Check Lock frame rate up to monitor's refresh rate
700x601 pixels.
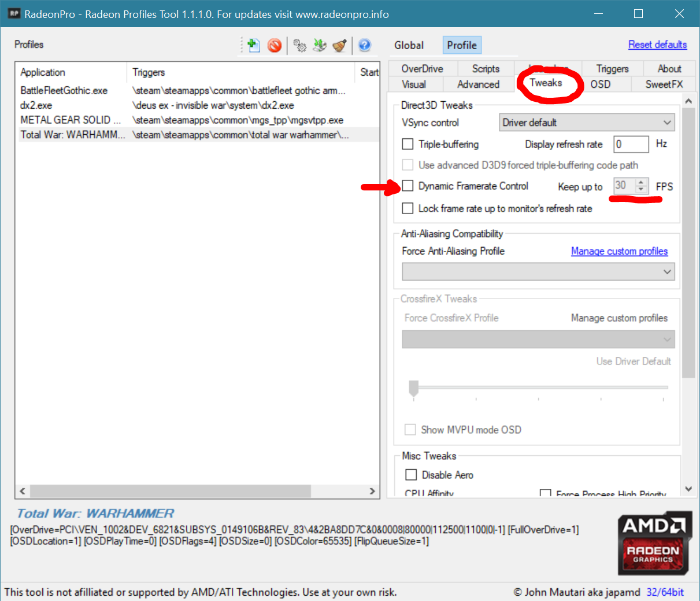[x=408, y=208]
